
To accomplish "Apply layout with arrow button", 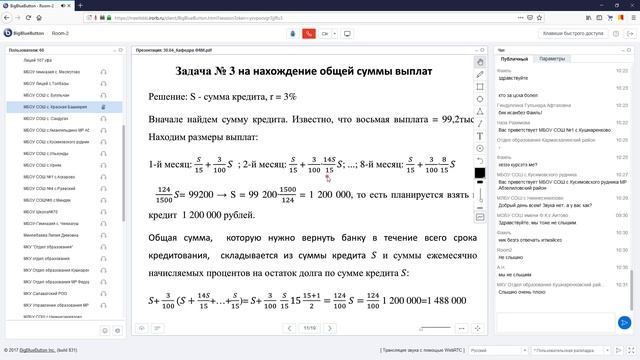I will coord(618,350).
